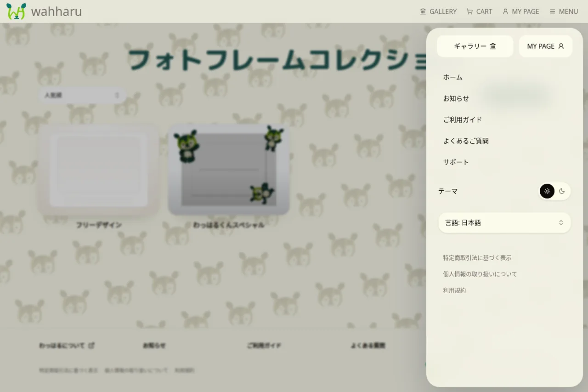Image resolution: width=588 pixels, height=392 pixels.
Task: Select the フリーデザイン frame thumbnail
Action: (x=99, y=170)
